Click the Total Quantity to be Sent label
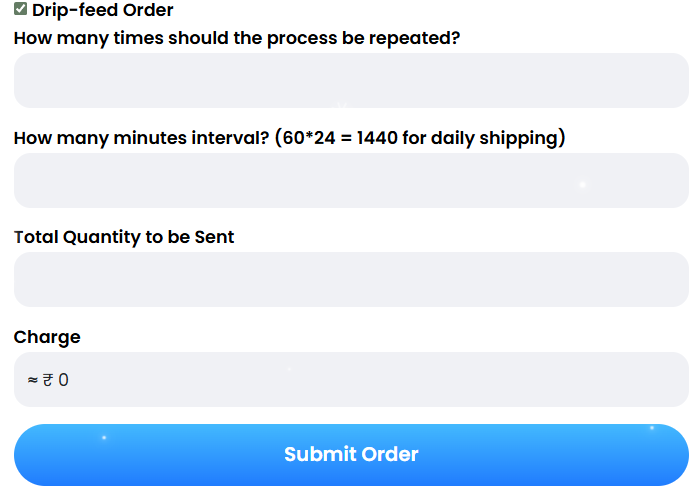Screen dimensions: 700x494 pos(124,237)
